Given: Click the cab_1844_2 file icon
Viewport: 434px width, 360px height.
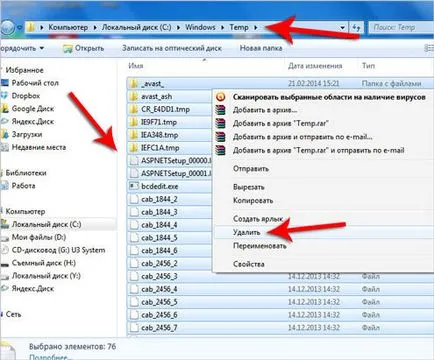Looking at the screenshot, I should pos(134,199).
